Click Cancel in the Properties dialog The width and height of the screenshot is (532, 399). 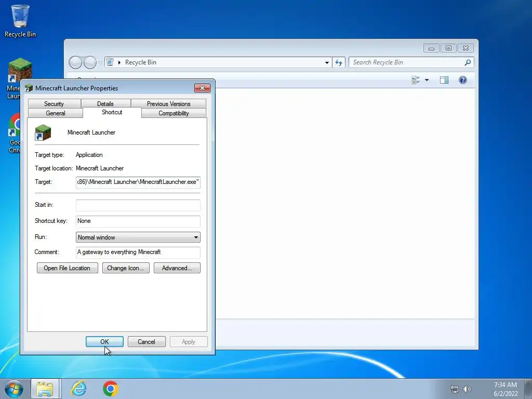[147, 342]
